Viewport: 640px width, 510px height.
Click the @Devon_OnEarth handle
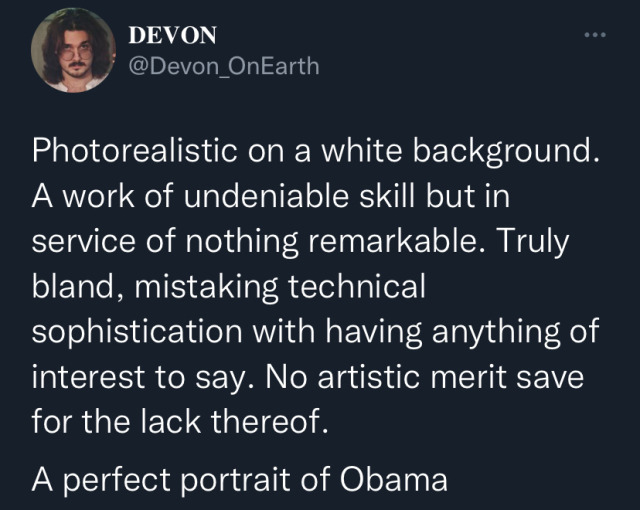[224, 66]
